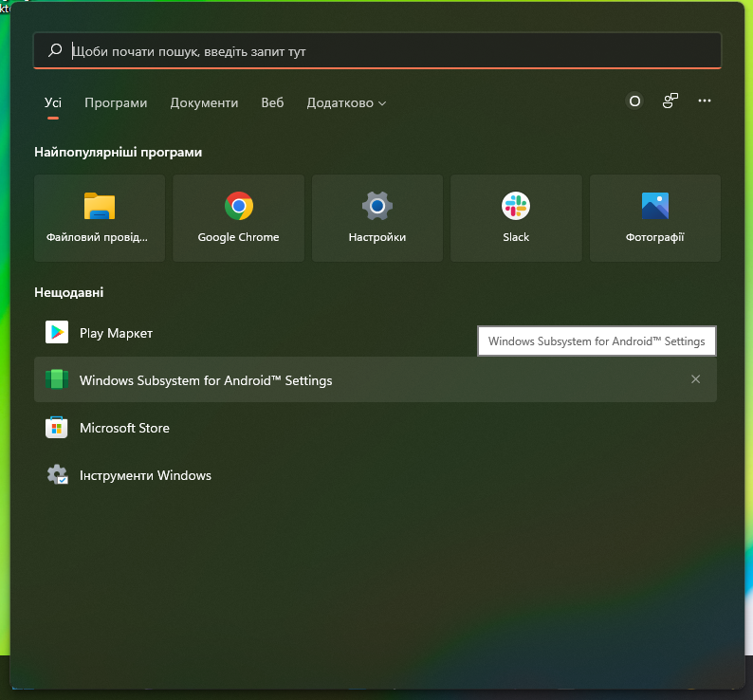Switch to the Усі tab

53,102
